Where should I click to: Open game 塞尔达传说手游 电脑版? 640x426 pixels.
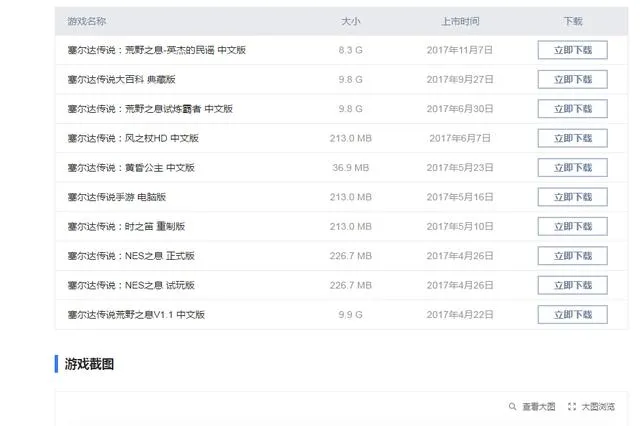[117, 197]
